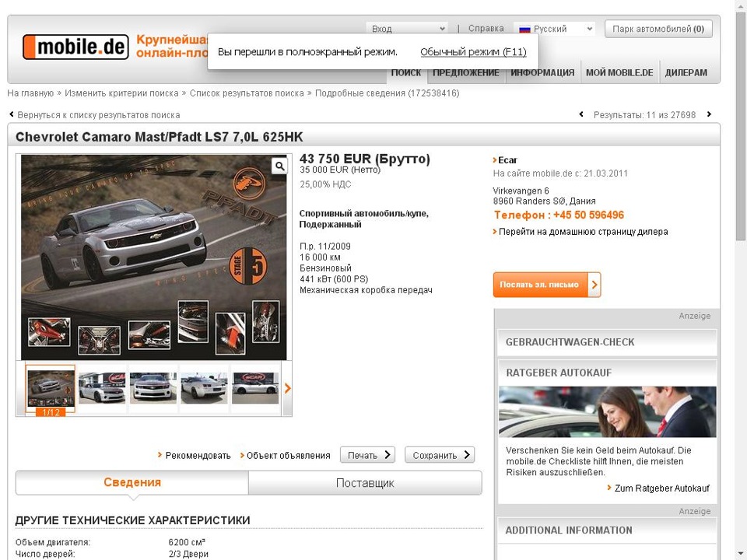This screenshot has width=747, height=560.
Task: Open the ПОИСК navigation tab
Action: (406, 72)
